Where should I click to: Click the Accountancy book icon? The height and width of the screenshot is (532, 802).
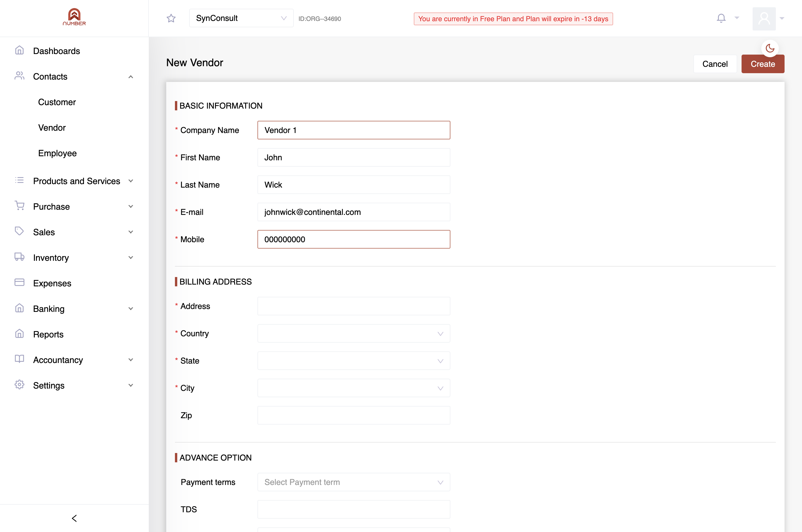click(19, 359)
